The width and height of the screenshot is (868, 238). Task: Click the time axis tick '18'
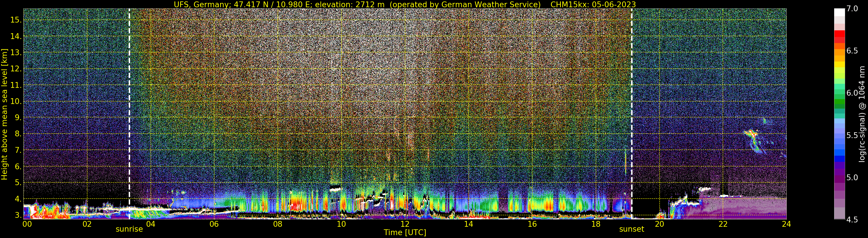tap(596, 224)
